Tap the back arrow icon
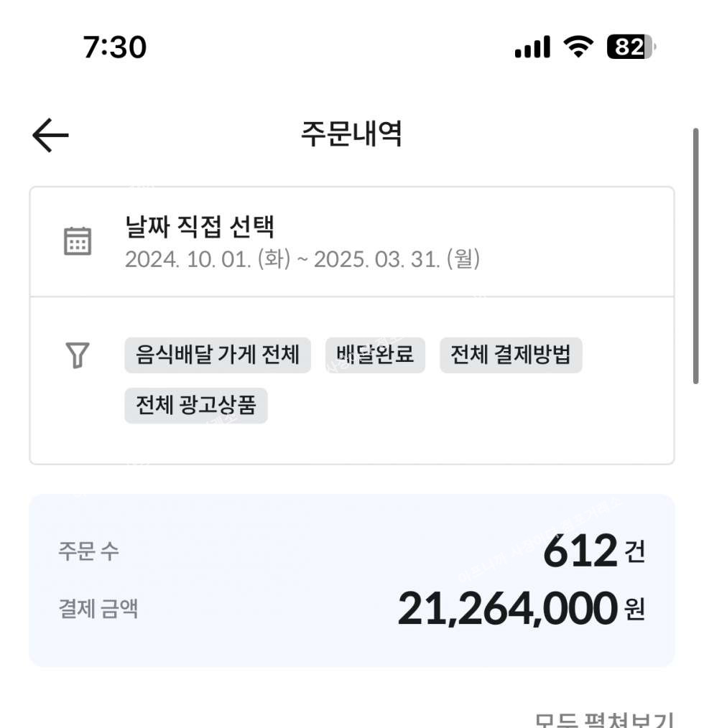This screenshot has height=728, width=704. (50, 136)
